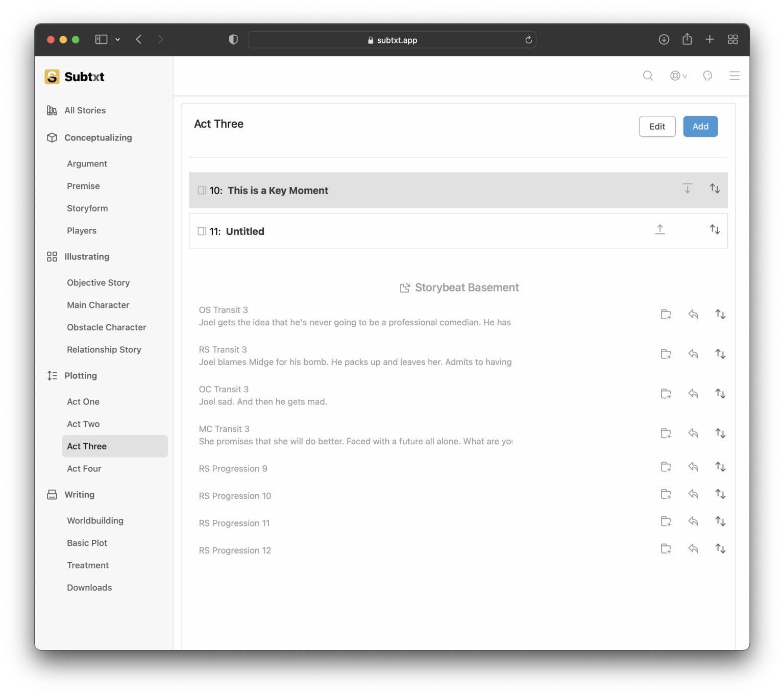Toggle Safari sidebar button
The height and width of the screenshot is (696, 784).
point(101,39)
